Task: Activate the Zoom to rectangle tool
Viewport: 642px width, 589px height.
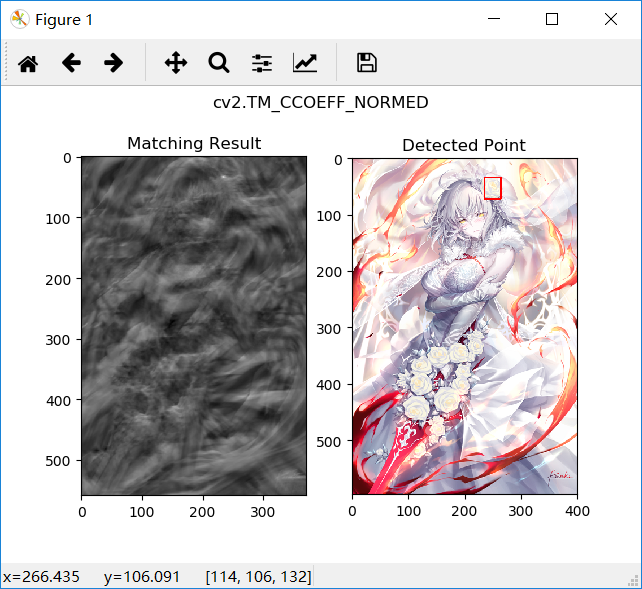Action: coord(219,63)
